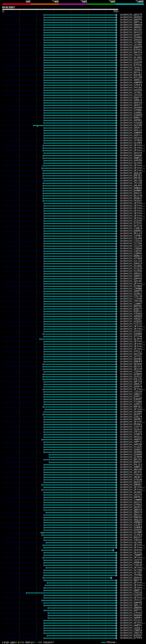Select the UniRef100_A7TFP4 label
This screenshot has height=644, width=146.
point(131,638)
